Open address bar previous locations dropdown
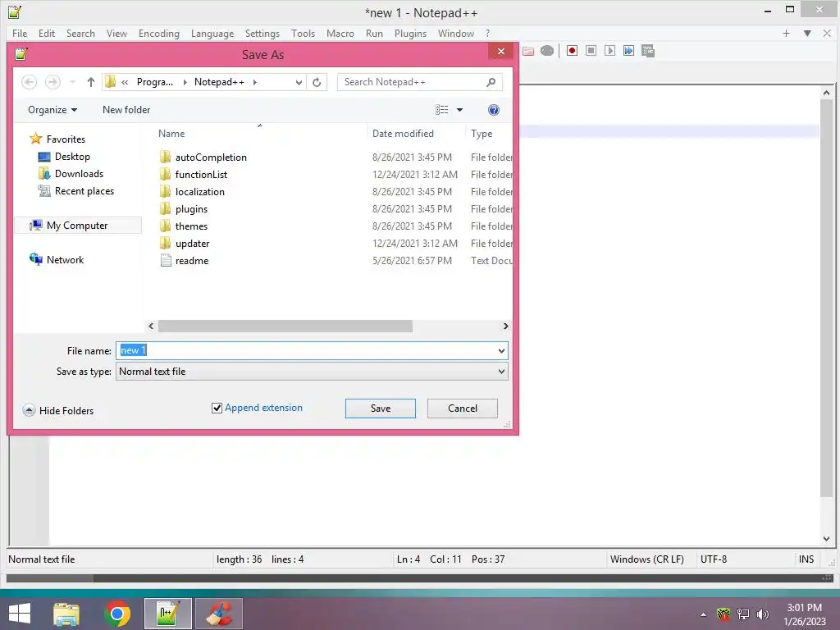The image size is (840, 630). pos(299,82)
